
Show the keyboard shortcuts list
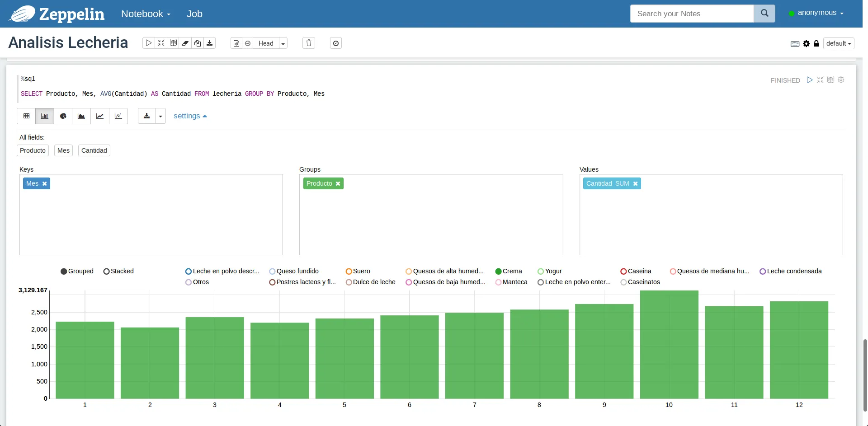(795, 44)
